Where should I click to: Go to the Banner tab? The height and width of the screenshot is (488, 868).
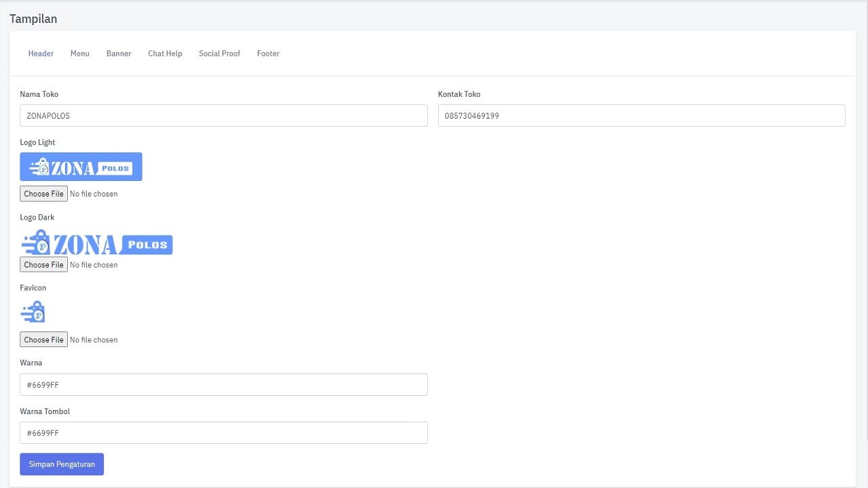pos(119,54)
